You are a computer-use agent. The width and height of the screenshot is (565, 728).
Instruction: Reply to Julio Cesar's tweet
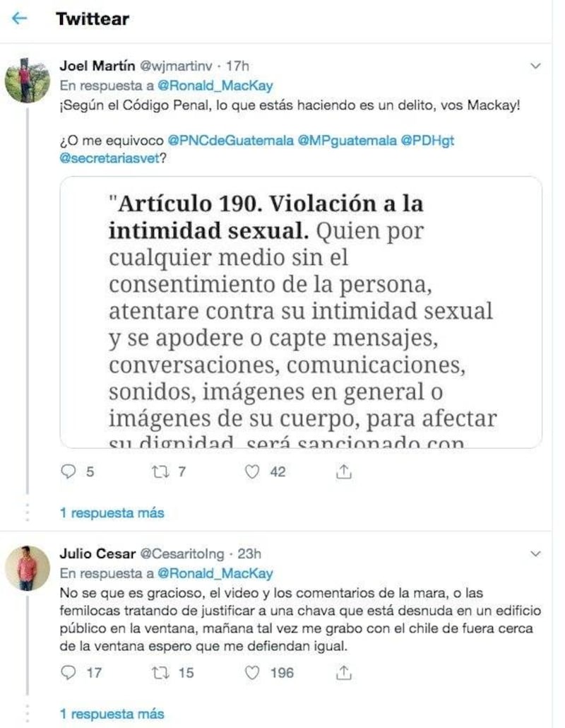69,672
